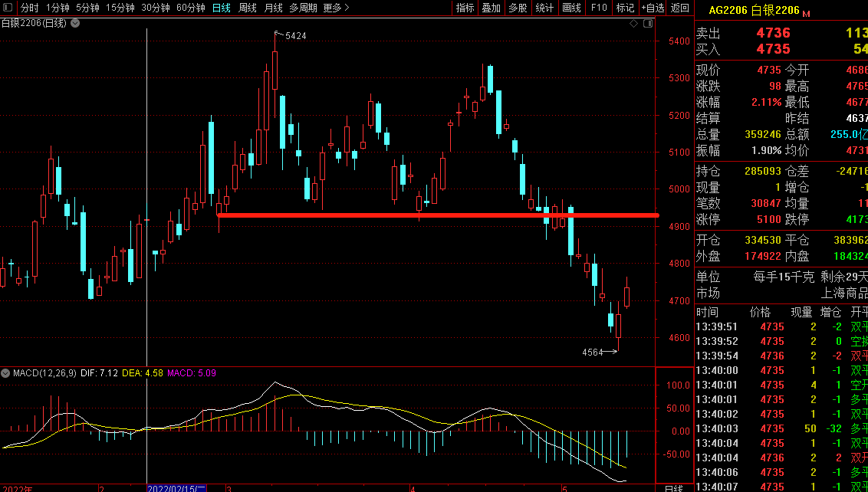Toggle the panel layout icon beside the diamond icon
The height and width of the screenshot is (492, 868).
[647, 23]
